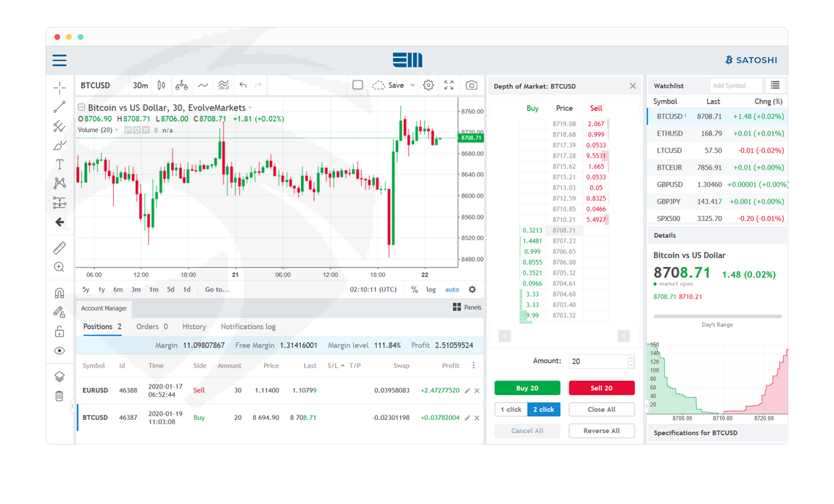Click the Add Symbol watchlist field
This screenshot has height=504, width=834.
pyautogui.click(x=735, y=86)
